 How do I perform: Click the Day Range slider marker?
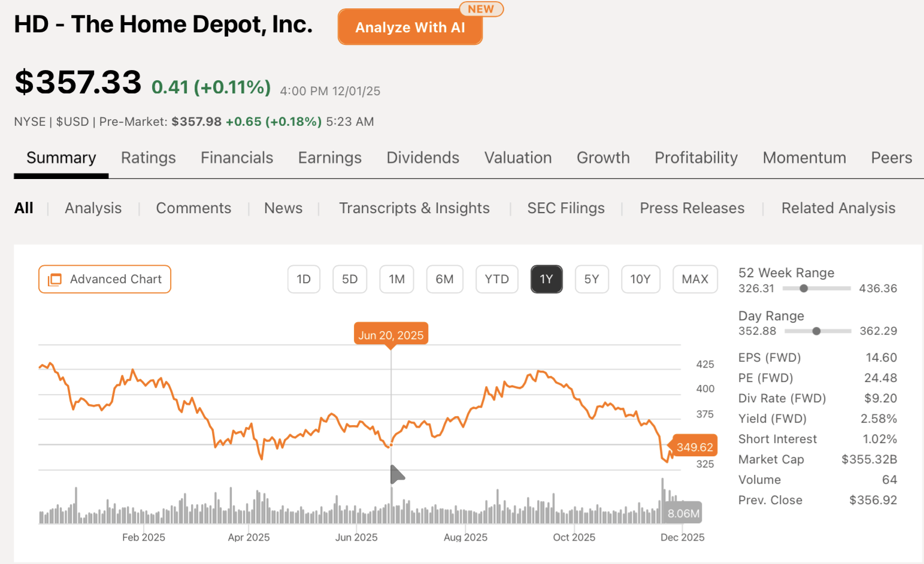pyautogui.click(x=816, y=330)
